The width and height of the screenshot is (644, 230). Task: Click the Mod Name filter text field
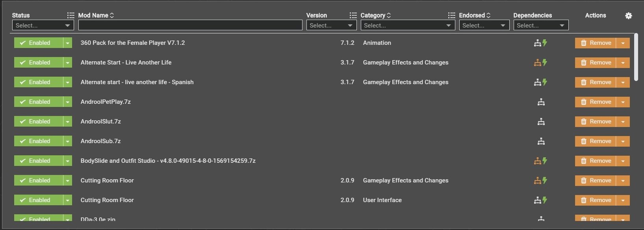click(190, 25)
